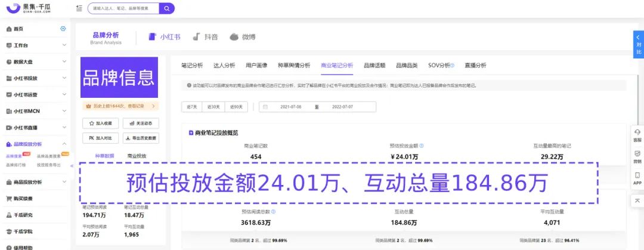Switch to the 品牌话题 tab
The height and width of the screenshot is (250, 644).
coord(374,66)
